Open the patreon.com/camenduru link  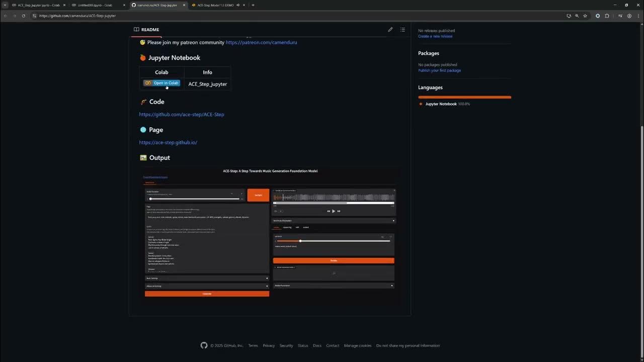(x=261, y=42)
